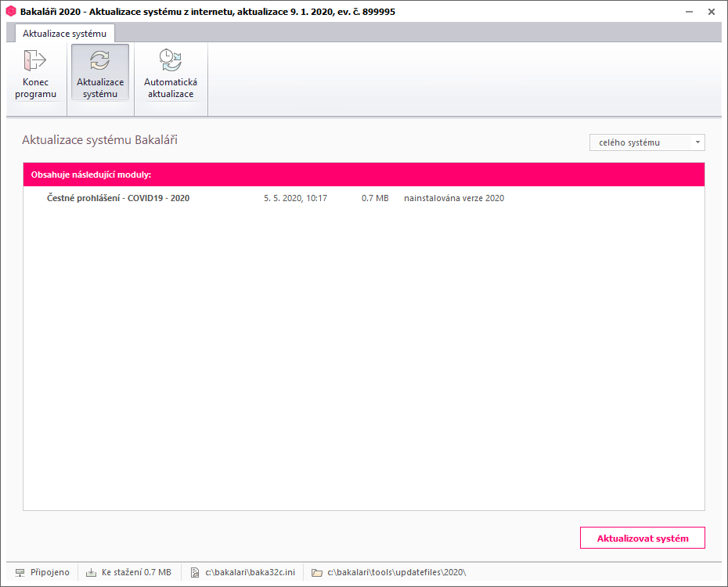This screenshot has width=728, height=587.
Task: Click the Ke stažení download icon
Action: point(91,573)
